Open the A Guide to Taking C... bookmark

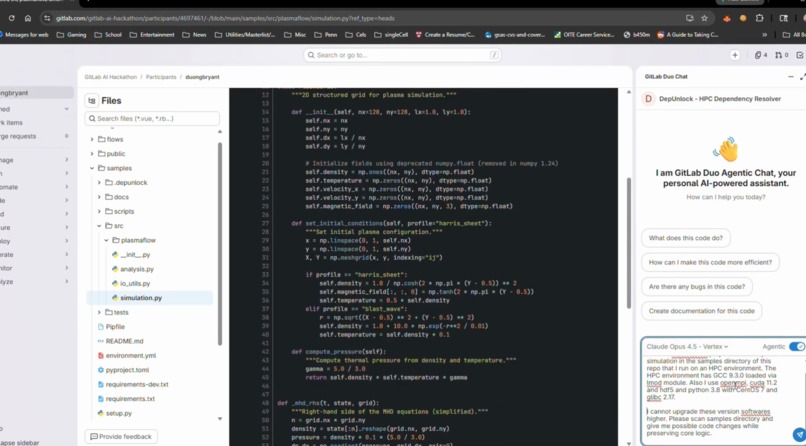pyautogui.click(x=688, y=35)
